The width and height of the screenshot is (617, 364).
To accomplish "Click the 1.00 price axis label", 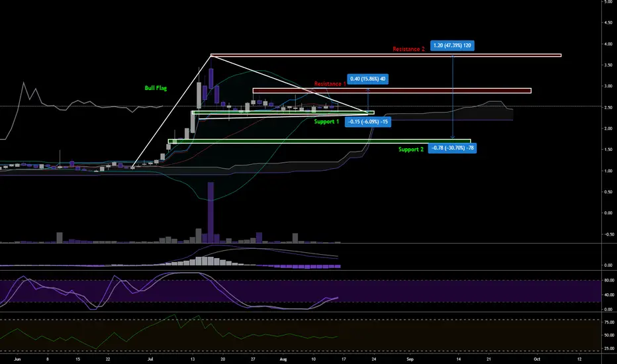I will tap(608, 171).
